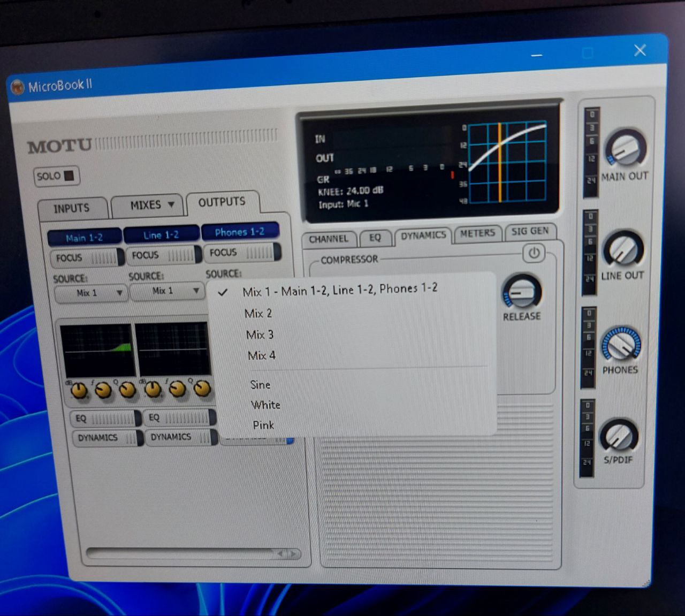Toggle the SOLO button
Viewport: 685px width, 616px height.
pos(56,176)
